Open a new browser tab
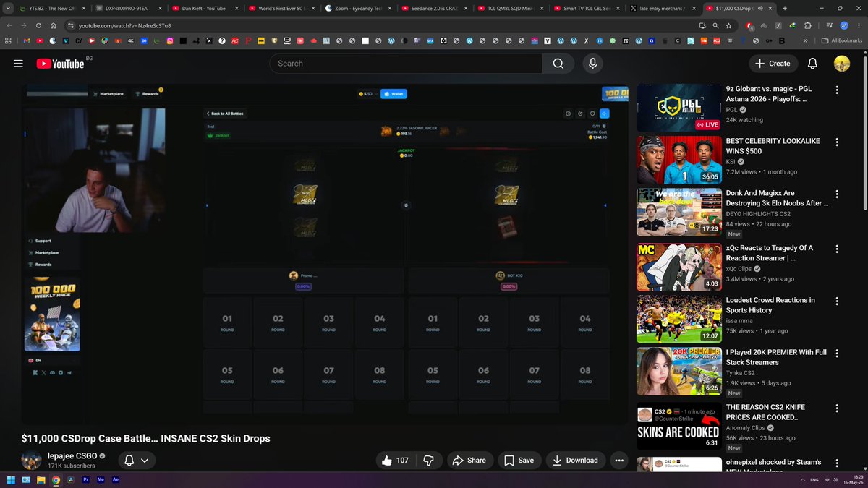The height and width of the screenshot is (488, 868). click(x=785, y=8)
